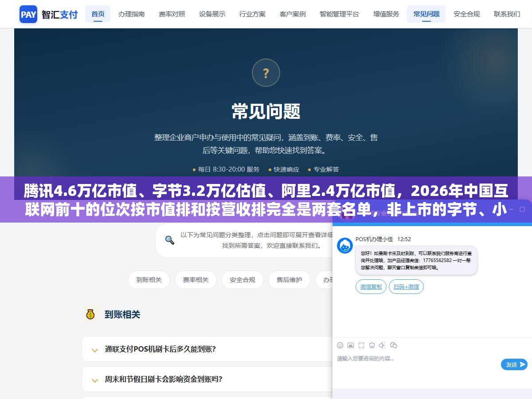Expand 周末和节假日刷卡会影响资金到账吗 question

coord(207,379)
